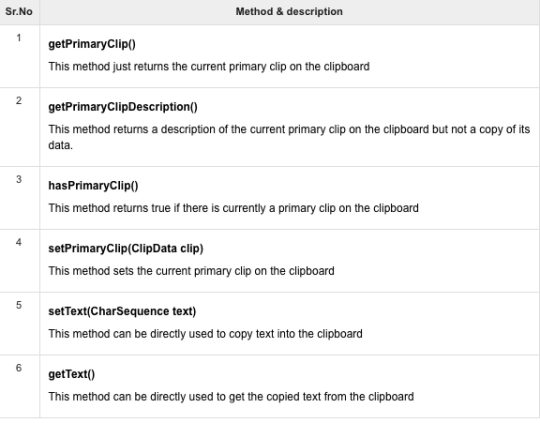
Task: Click serial number 5 cell
Action: [19, 324]
